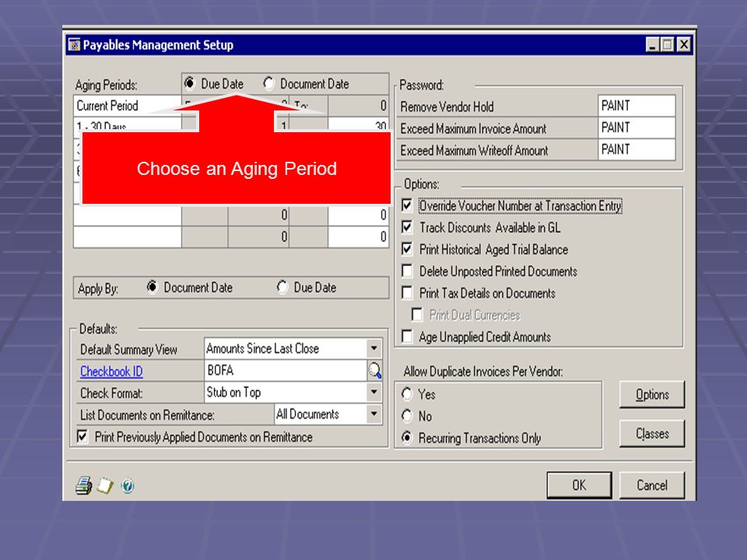
Task: Click the Remove Vendor Hold password field
Action: (637, 106)
